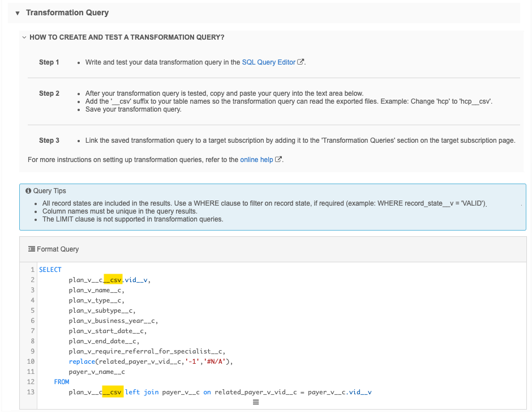Click external link icon next to online help
The height and width of the screenshot is (413, 532).
278,160
